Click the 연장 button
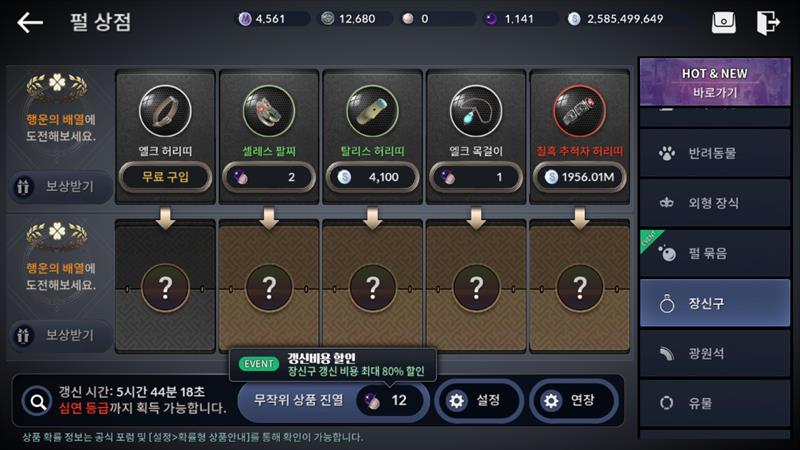 click(574, 401)
